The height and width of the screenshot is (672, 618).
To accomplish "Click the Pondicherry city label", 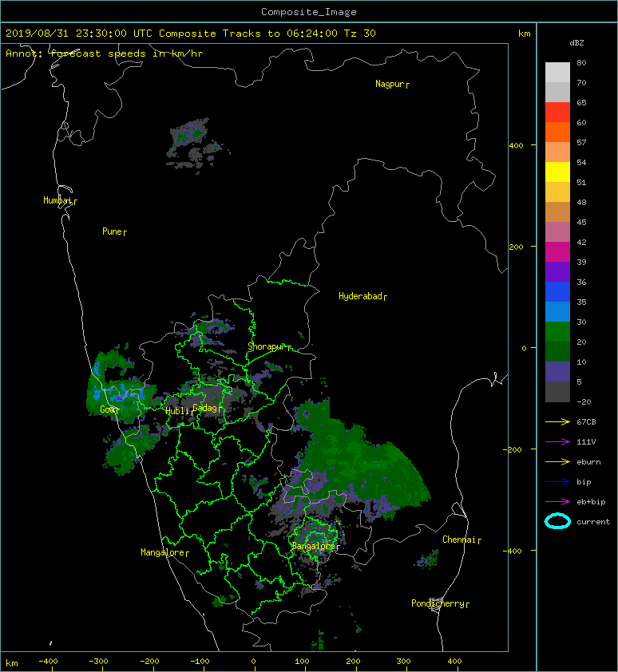I will pos(438,603).
